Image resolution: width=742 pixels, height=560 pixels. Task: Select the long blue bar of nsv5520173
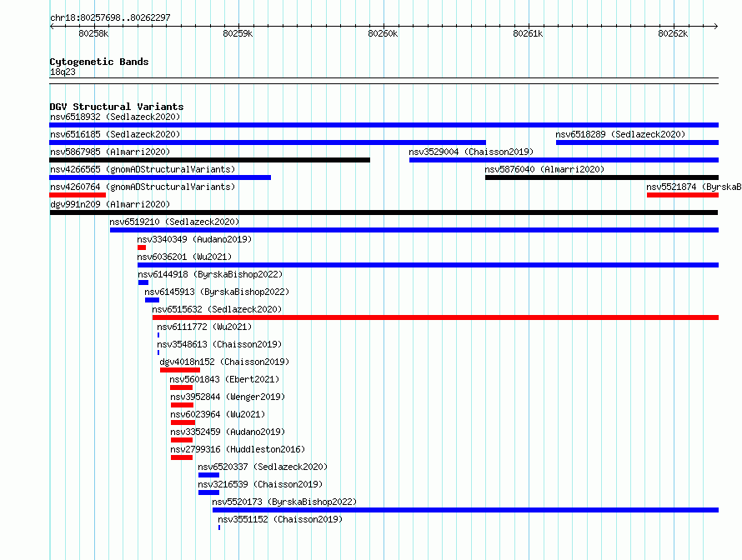[466, 510]
